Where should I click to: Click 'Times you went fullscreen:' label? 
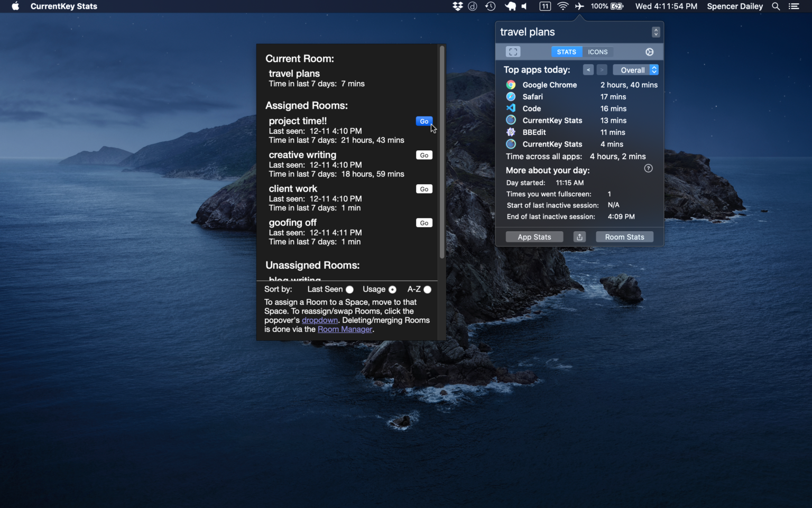pos(549,194)
